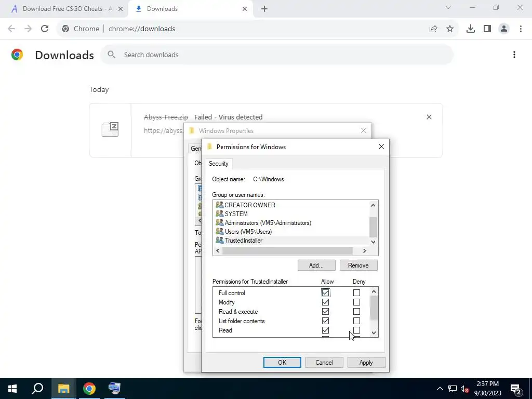
Task: Open the notification center icon
Action: [516, 389]
